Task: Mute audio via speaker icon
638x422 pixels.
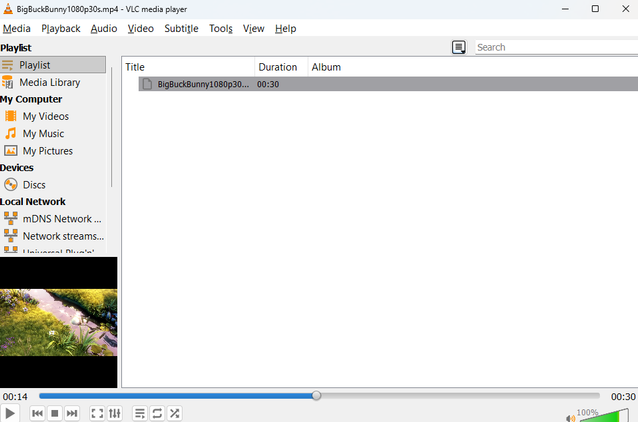Action: click(570, 418)
